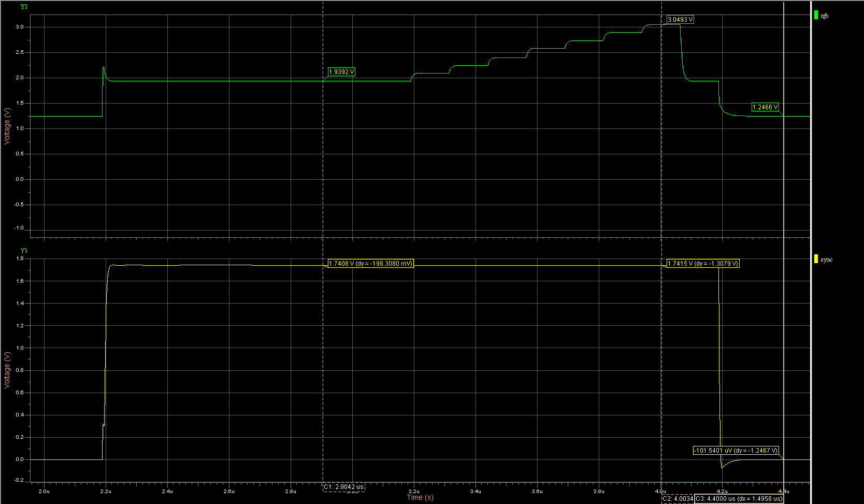Click the Y1 axis label of top plot

pos(24,7)
